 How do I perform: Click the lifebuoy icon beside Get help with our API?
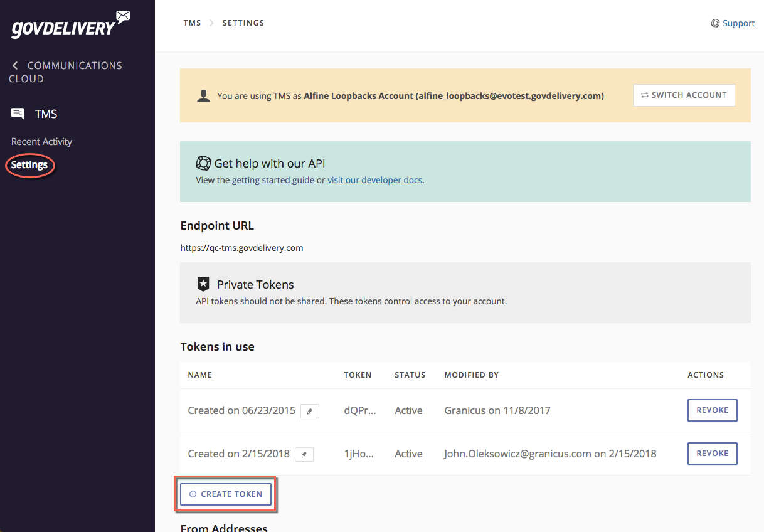pyautogui.click(x=203, y=164)
